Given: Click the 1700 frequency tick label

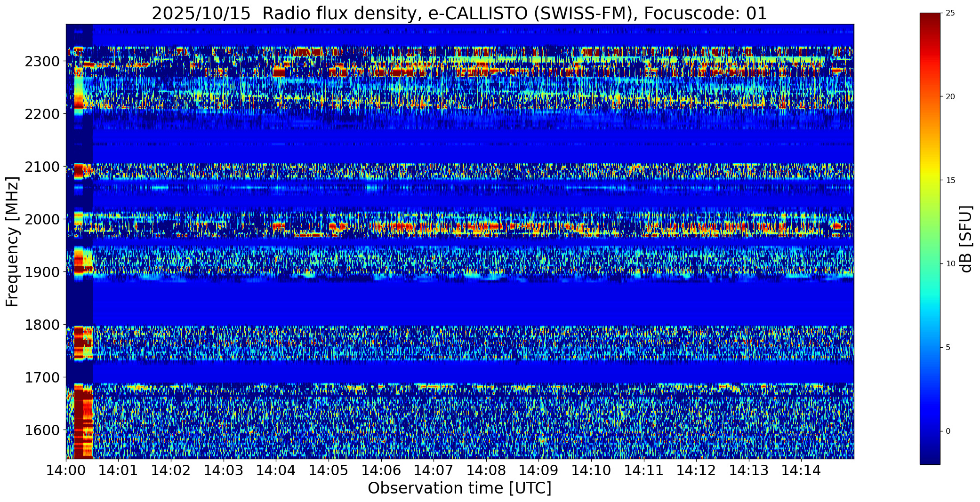Looking at the screenshot, I should (41, 378).
